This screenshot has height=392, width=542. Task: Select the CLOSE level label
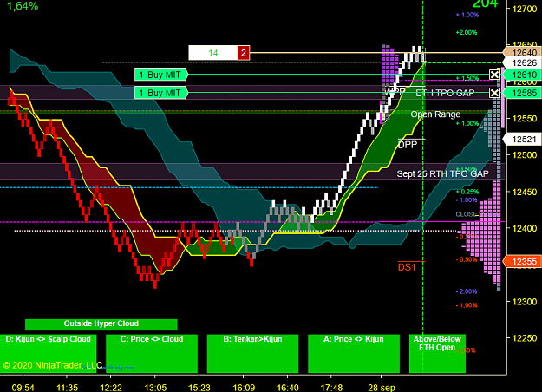[x=467, y=214]
